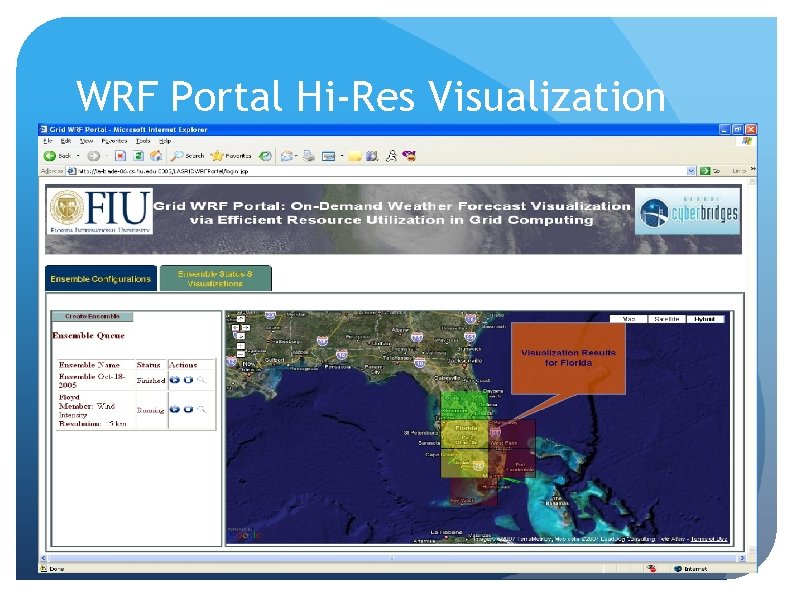The width and height of the screenshot is (793, 596).
Task: Click the Mail envelope toolbar icon
Action: point(287,156)
